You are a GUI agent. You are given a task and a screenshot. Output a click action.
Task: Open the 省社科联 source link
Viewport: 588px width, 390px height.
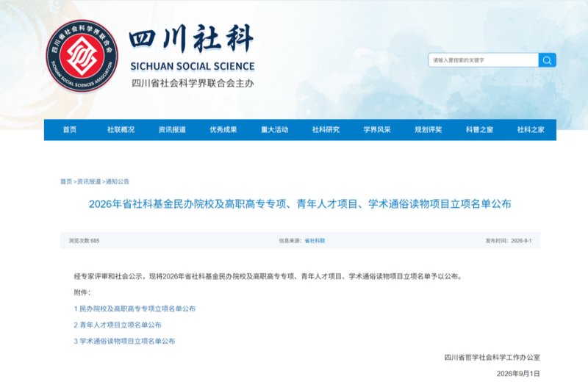coord(315,241)
